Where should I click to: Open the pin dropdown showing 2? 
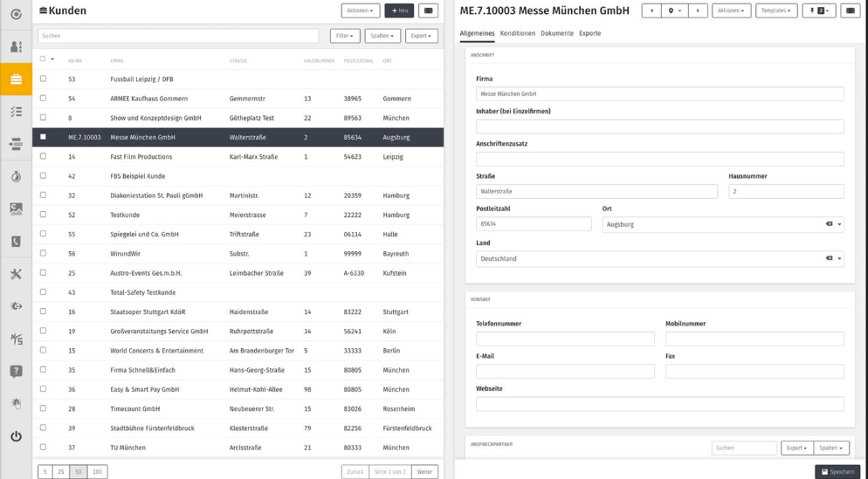click(819, 10)
